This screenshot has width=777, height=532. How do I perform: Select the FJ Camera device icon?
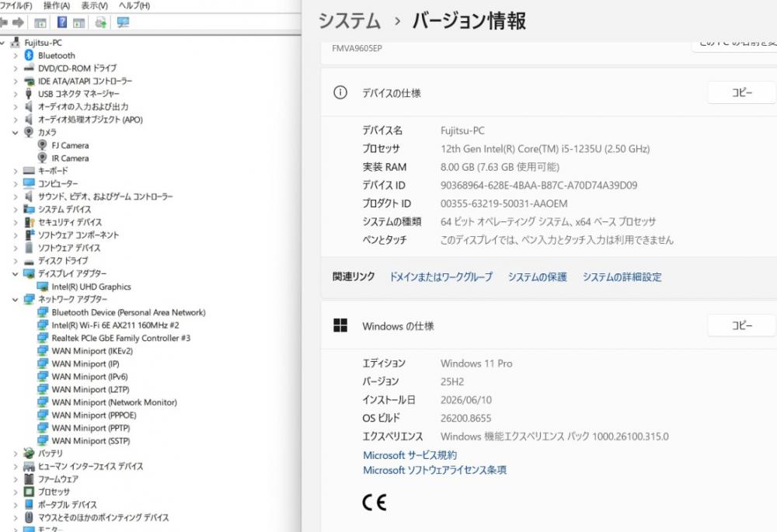click(43, 145)
